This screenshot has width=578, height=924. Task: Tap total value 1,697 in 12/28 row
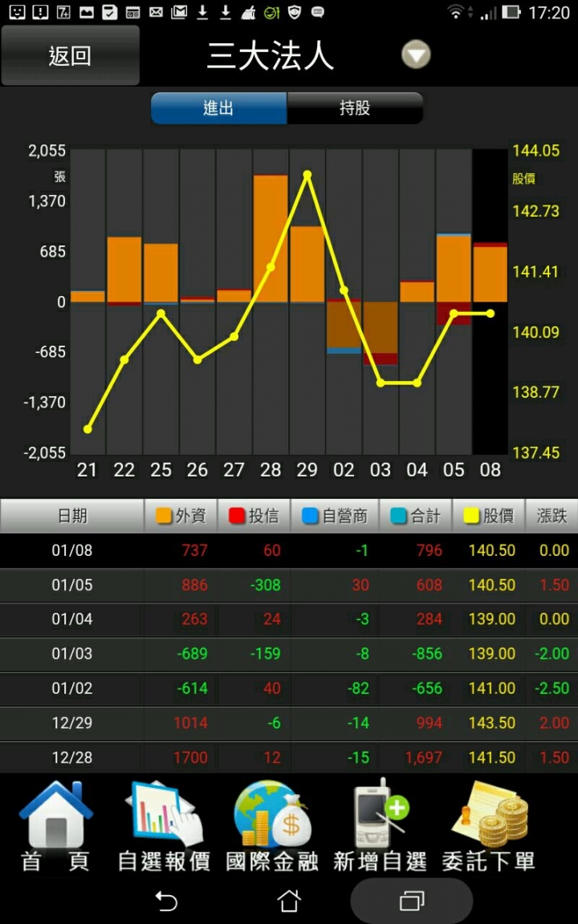(x=424, y=757)
